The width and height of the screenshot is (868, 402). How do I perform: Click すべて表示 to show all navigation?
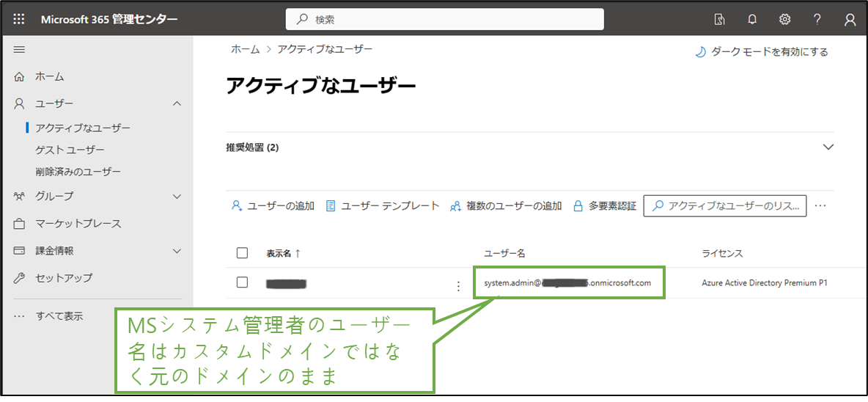59,317
